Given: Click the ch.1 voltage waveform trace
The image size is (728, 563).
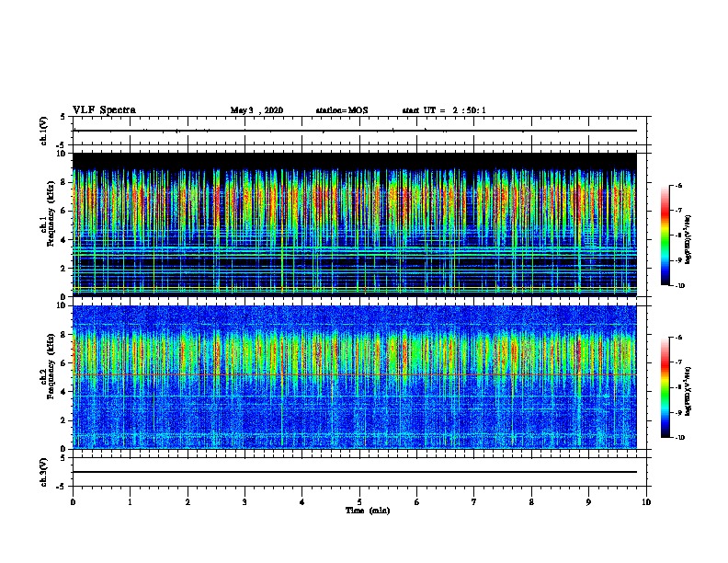Looking at the screenshot, I should (x=355, y=131).
